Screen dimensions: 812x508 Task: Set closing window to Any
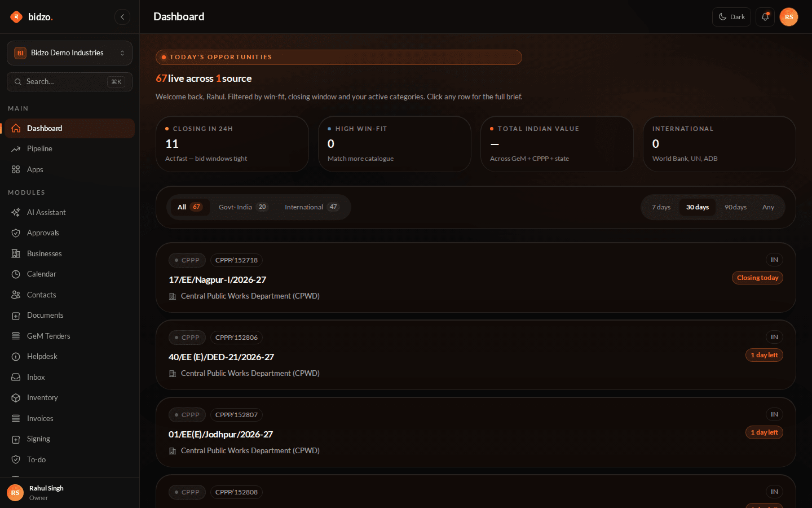pos(768,207)
